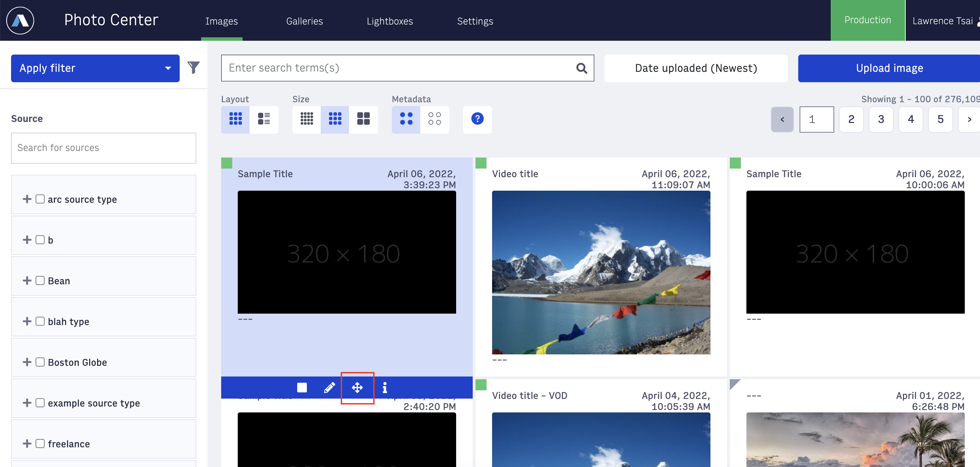Open the Apply filter dropdown
This screenshot has height=467, width=980.
(x=95, y=68)
